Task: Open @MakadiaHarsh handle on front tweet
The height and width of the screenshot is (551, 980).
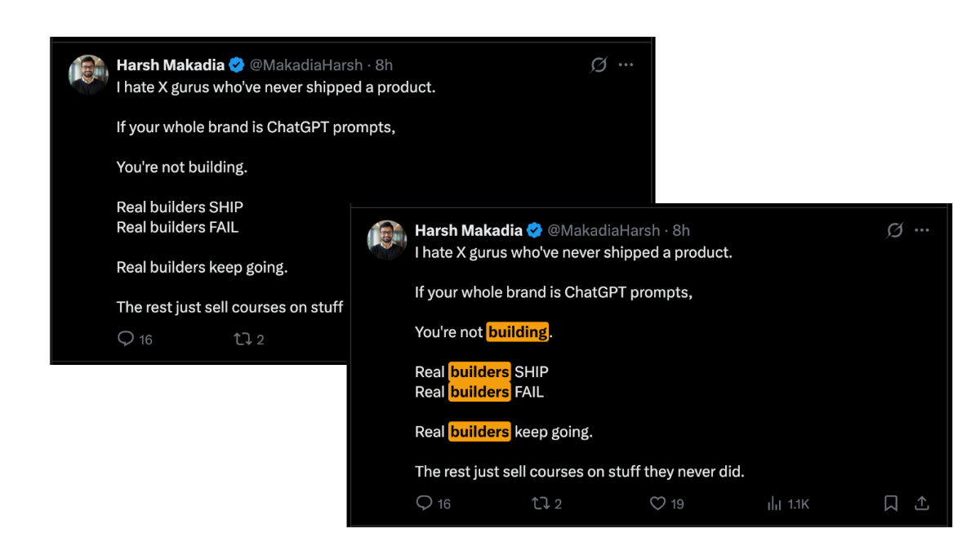Action: 604,231
